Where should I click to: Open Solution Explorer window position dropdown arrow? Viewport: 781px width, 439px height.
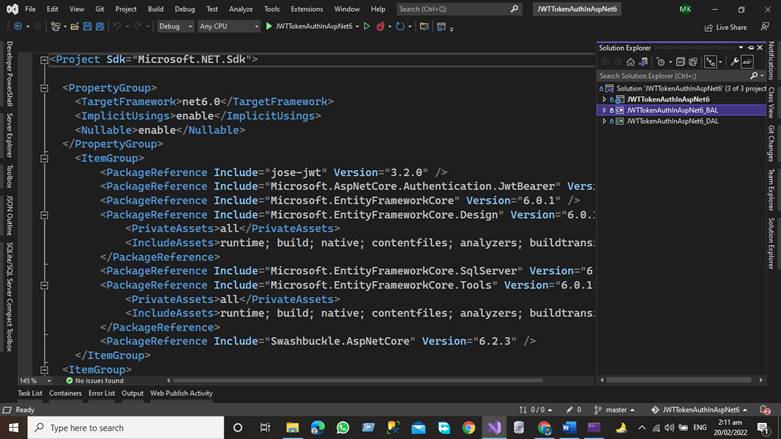(x=741, y=48)
